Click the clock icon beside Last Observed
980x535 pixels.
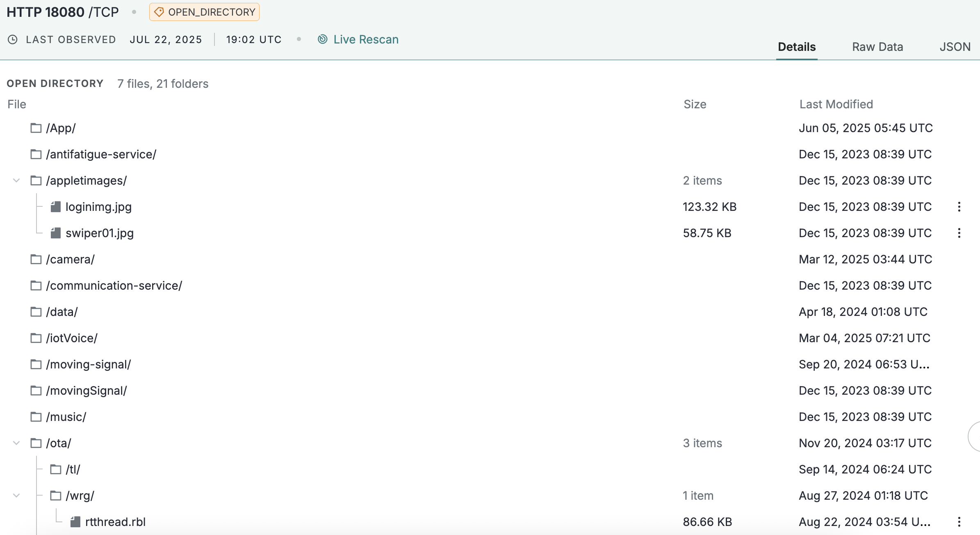click(x=13, y=39)
